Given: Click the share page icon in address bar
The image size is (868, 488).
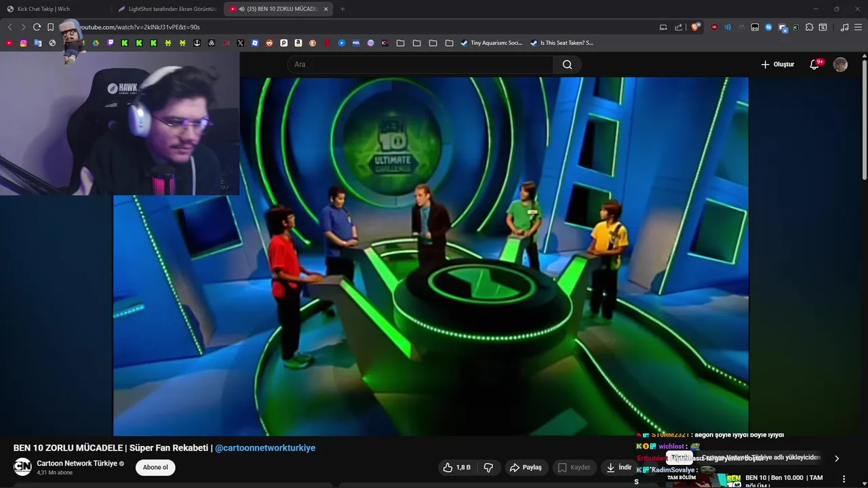Looking at the screenshot, I should (679, 27).
